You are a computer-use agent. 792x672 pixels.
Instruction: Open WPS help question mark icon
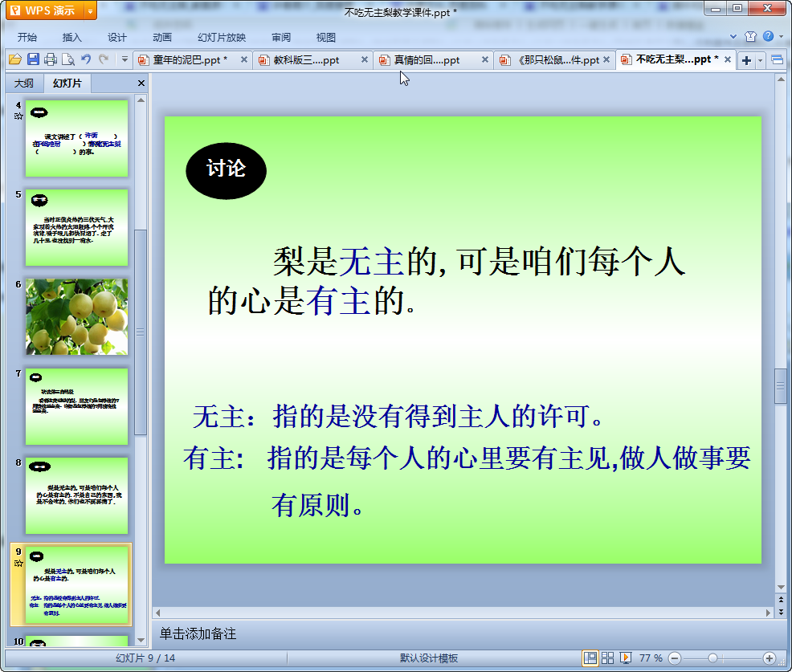768,36
